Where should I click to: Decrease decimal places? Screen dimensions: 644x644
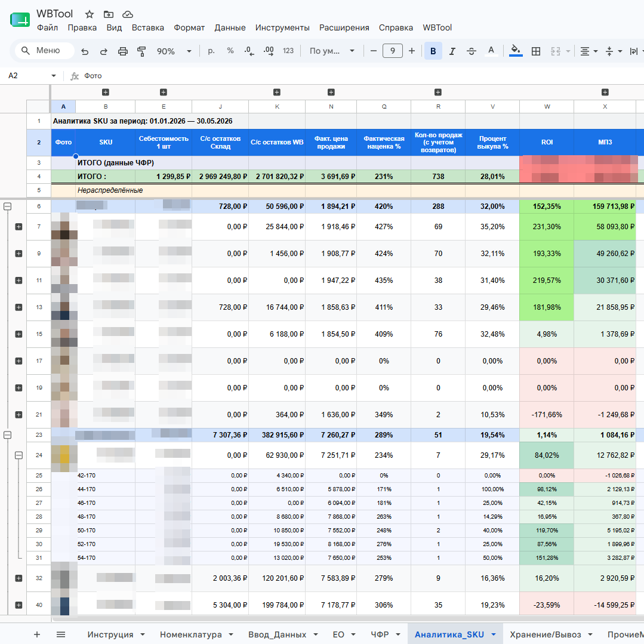coord(249,51)
